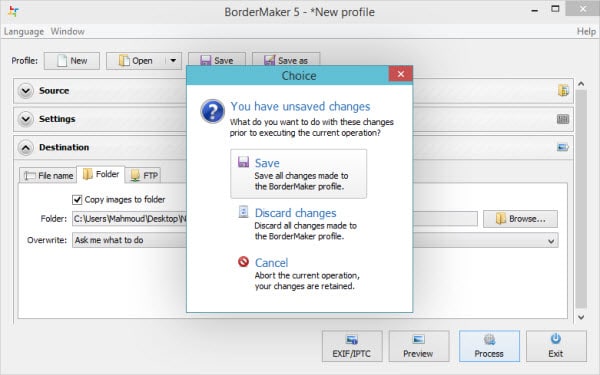The height and width of the screenshot is (375, 600).
Task: Open the Help menu
Action: [x=586, y=31]
